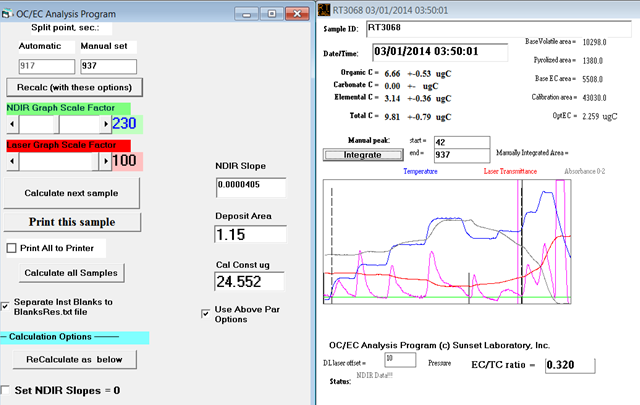Viewport: 640px width, 405px height.
Task: Uncheck Separate Inst Blanks to BlanksRes.txt file
Action: pyautogui.click(x=5, y=306)
